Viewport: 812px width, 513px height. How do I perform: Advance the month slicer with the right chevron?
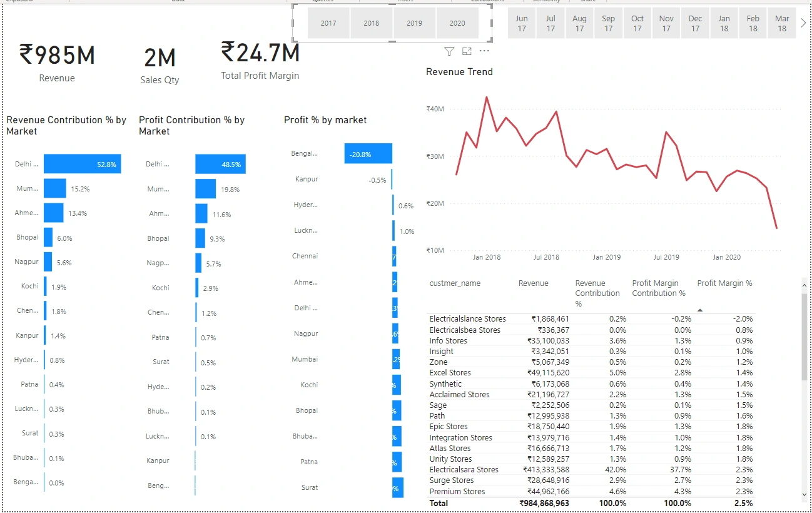[x=803, y=23]
